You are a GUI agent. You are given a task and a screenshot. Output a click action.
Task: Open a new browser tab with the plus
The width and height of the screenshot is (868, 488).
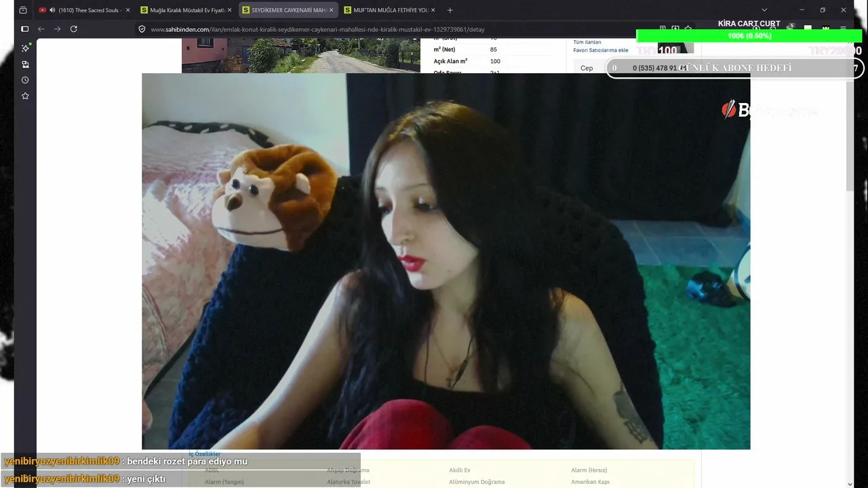coord(450,10)
